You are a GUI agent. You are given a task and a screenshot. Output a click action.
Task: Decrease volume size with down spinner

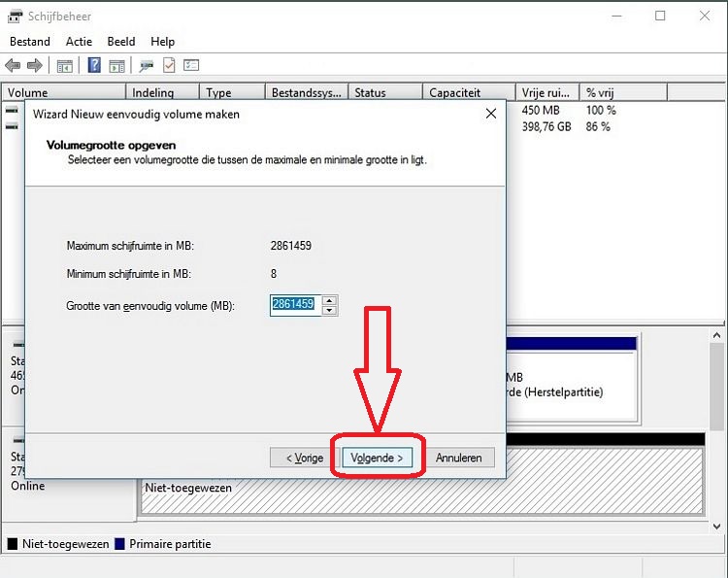point(330,311)
